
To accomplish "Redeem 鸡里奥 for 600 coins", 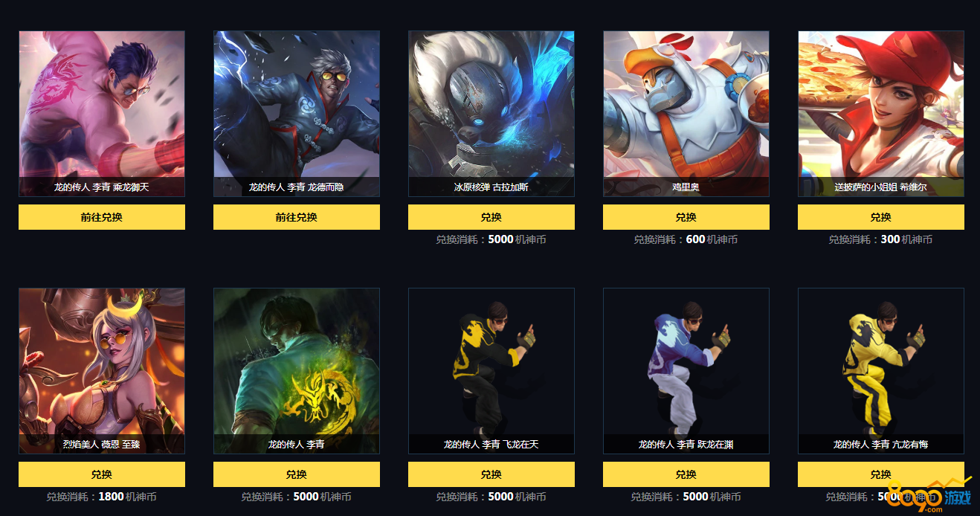I will [x=686, y=217].
